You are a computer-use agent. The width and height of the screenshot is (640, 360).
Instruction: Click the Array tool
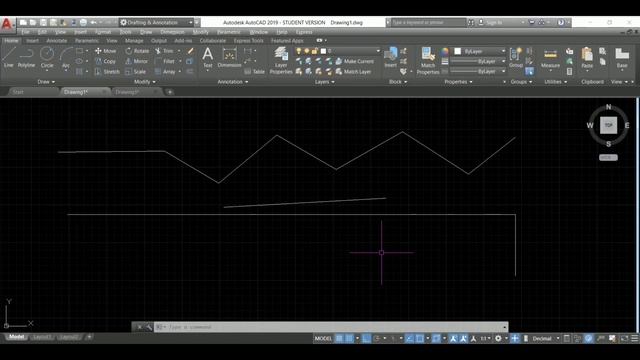pyautogui.click(x=165, y=71)
